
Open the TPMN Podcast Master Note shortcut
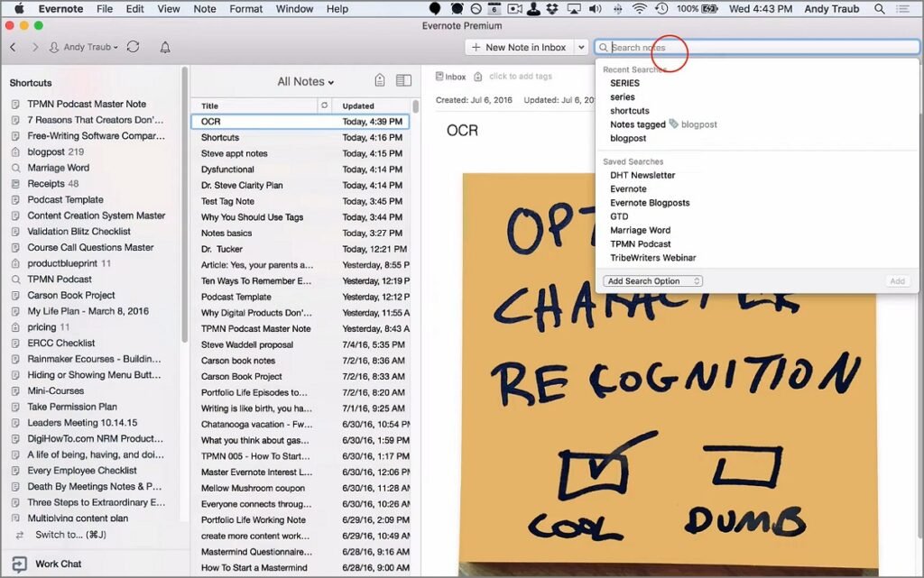[x=87, y=105]
